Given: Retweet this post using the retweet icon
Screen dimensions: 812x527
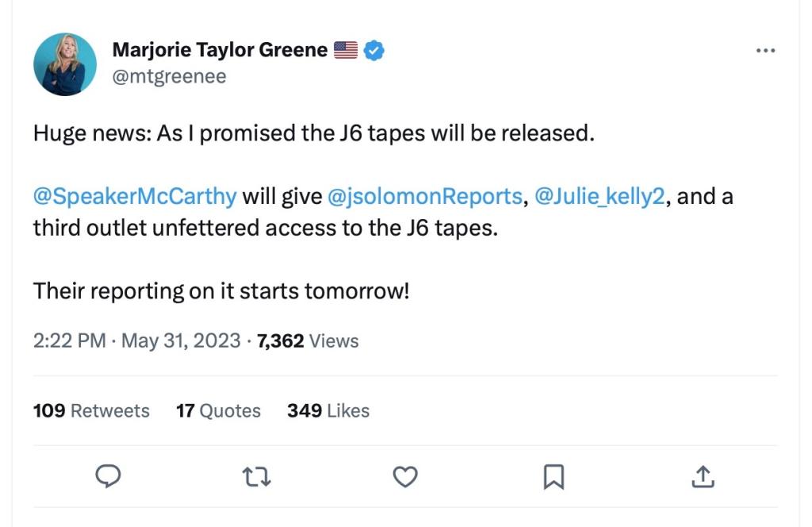Looking at the screenshot, I should [x=257, y=476].
